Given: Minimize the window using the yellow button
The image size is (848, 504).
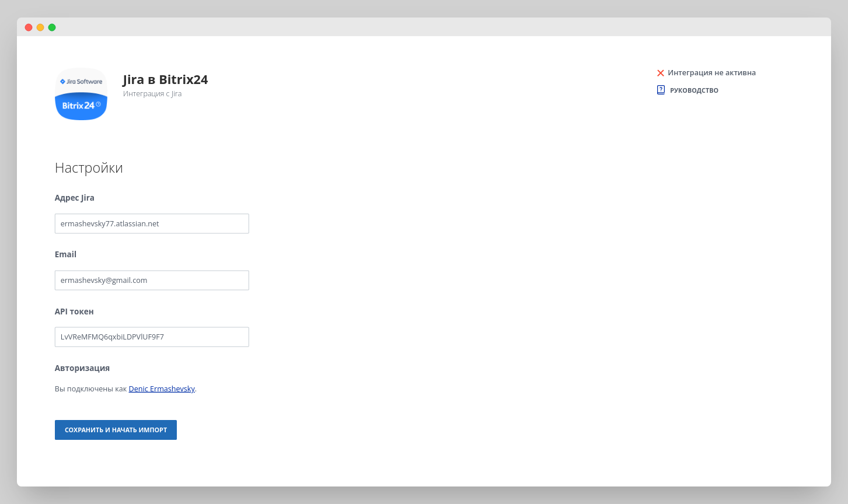Looking at the screenshot, I should point(40,27).
